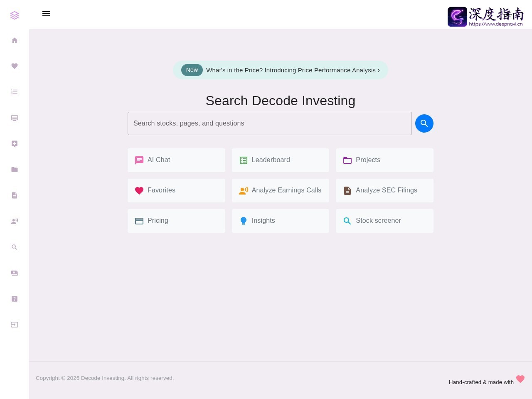Click the chevron arrow on the announcement banner
Image resolution: width=532 pixels, height=399 pixels.
click(x=379, y=70)
